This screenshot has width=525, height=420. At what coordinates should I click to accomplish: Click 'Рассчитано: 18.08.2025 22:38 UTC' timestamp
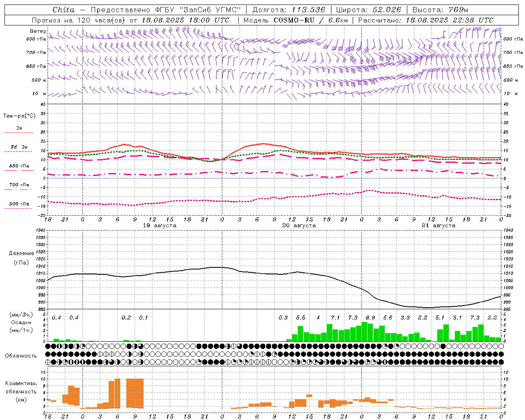pos(426,20)
